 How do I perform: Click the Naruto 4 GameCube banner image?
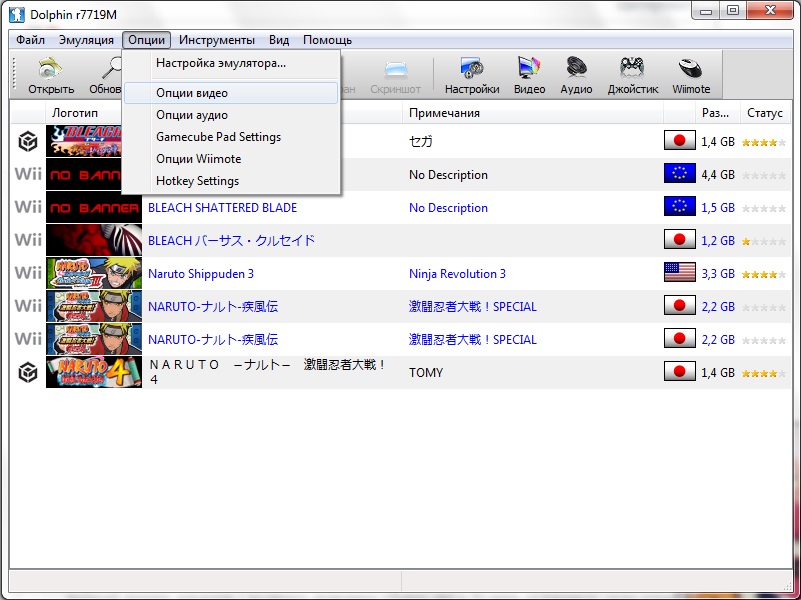94,372
